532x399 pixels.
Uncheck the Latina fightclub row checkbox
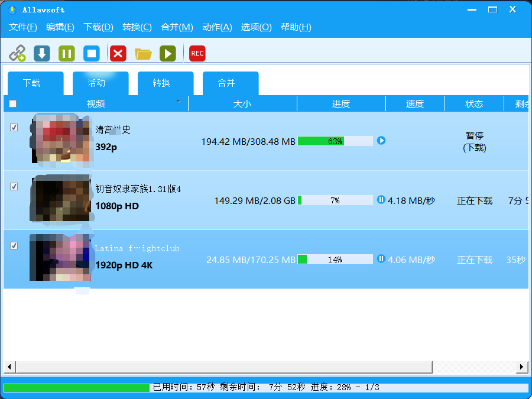[x=14, y=246]
